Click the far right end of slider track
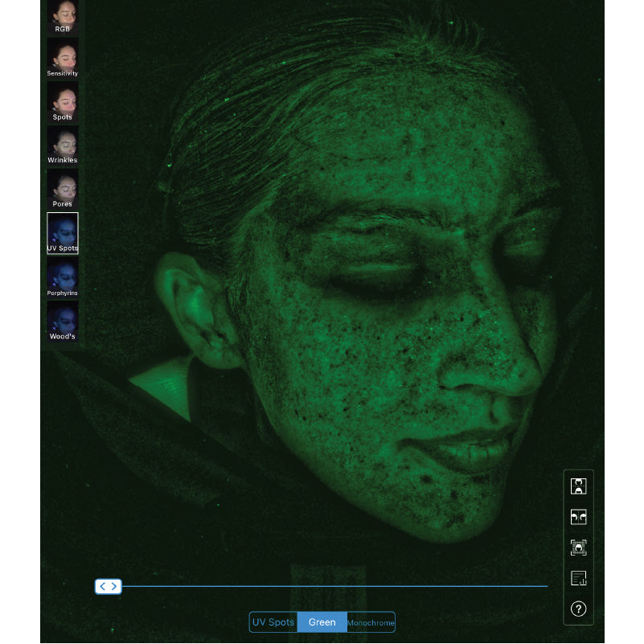The width and height of the screenshot is (644, 644). 546,586
